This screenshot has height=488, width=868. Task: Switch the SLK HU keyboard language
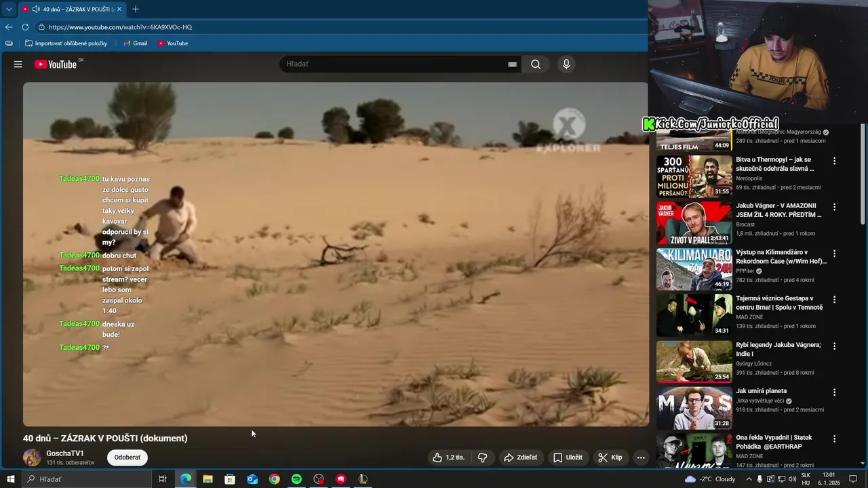pos(806,479)
